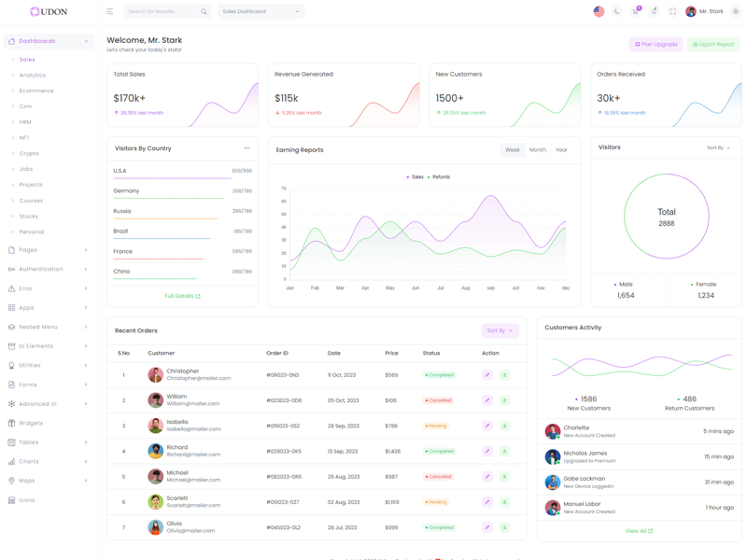Click the edit icon for Christopher's order
The image size is (747, 560).
[487, 375]
